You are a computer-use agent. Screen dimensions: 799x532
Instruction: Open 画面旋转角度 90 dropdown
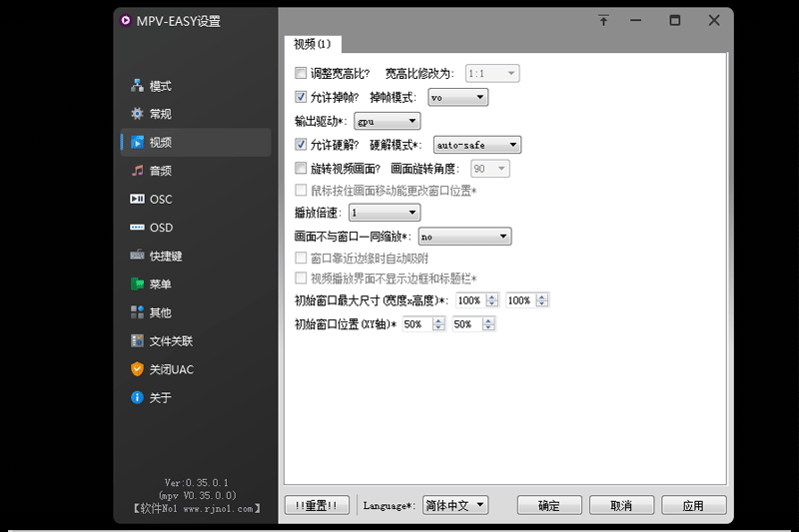coord(490,169)
